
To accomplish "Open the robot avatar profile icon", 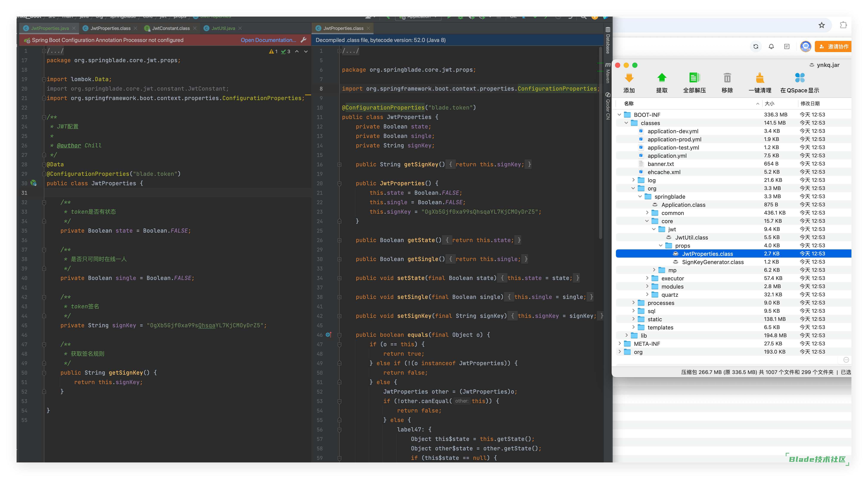I will click(x=805, y=46).
